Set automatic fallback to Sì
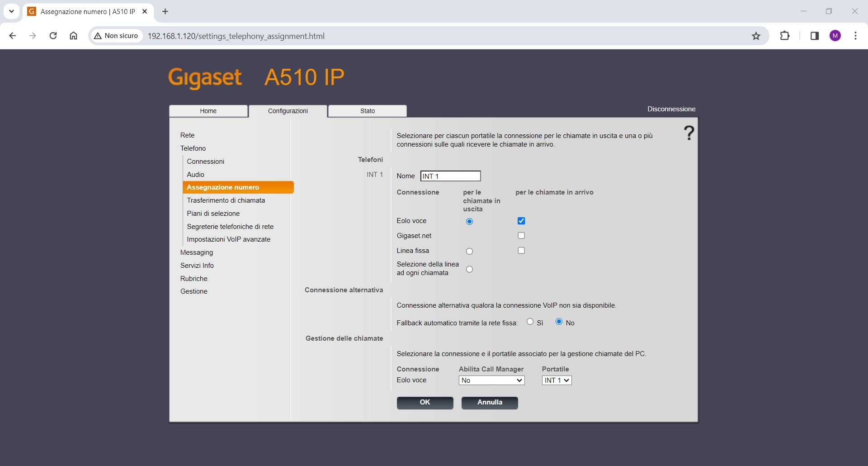 click(x=530, y=322)
